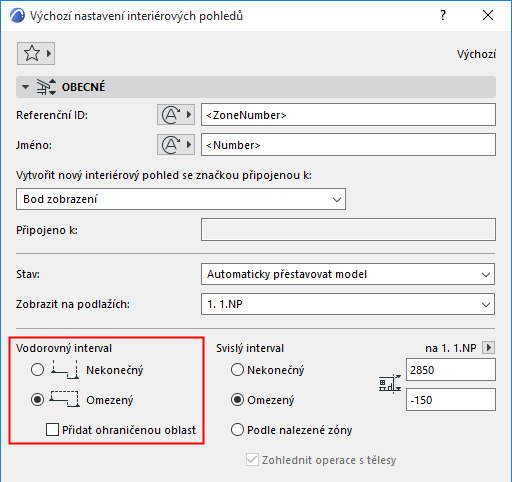This screenshot has width=512, height=482.
Task: Edit the Referenční ID field with ZoneNumber
Action: click(348, 115)
